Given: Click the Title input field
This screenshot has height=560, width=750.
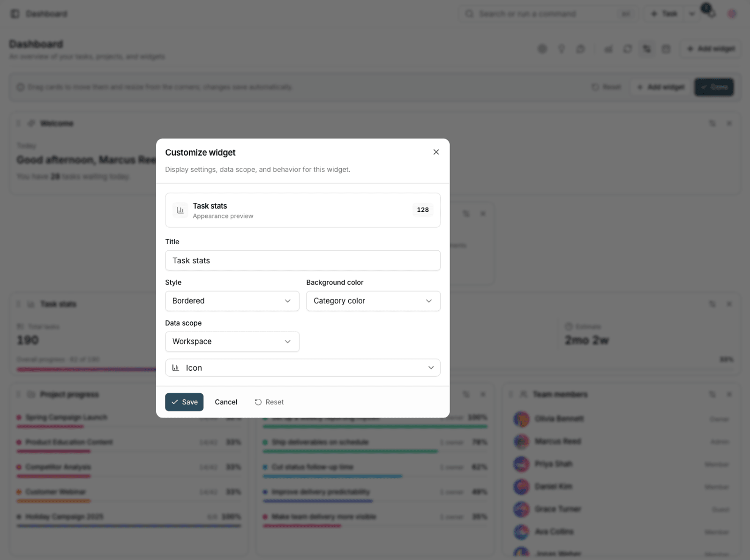Looking at the screenshot, I should click(303, 261).
